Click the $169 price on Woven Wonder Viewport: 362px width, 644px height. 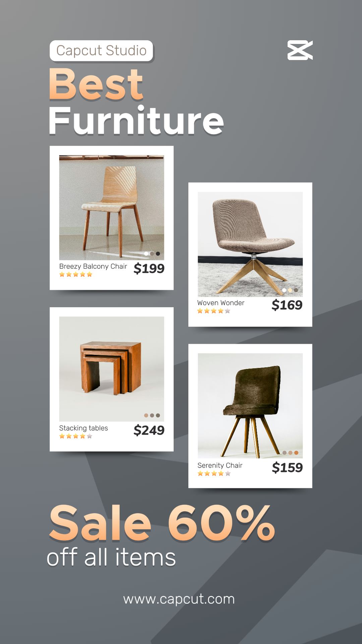click(287, 305)
